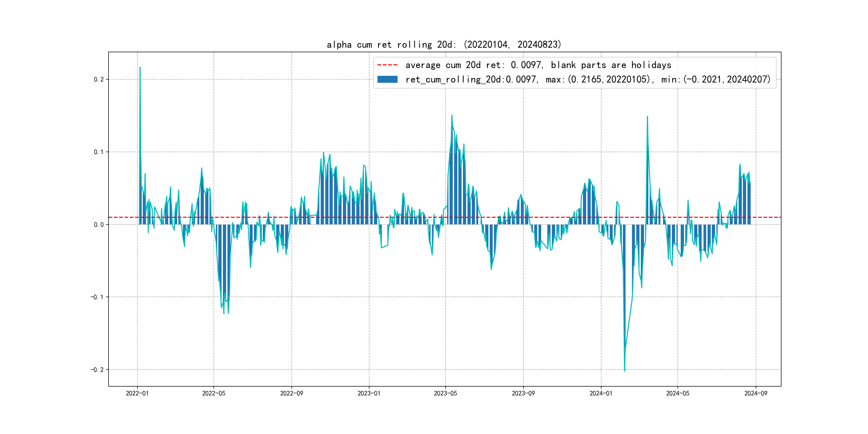
Task: Click the 2023-01 x-axis label
Action: coord(369,393)
